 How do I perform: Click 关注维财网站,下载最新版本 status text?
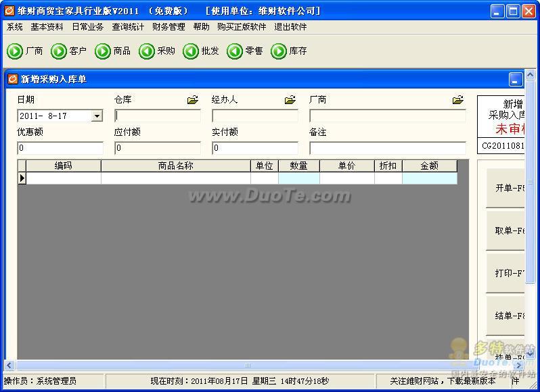click(x=443, y=381)
